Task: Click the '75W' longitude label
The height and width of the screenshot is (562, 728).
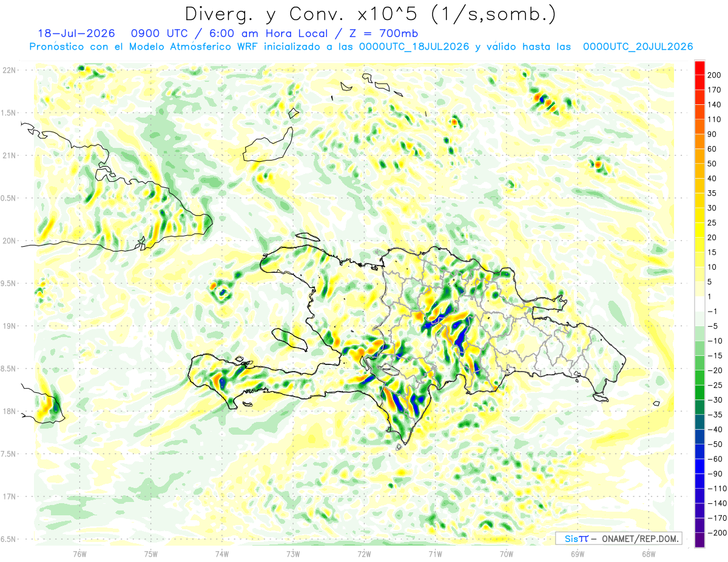Action: [150, 554]
